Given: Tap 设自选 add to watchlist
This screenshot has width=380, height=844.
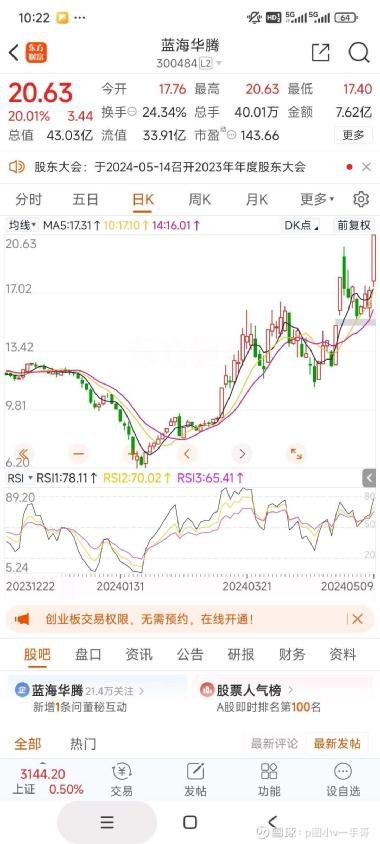Looking at the screenshot, I should 343,780.
